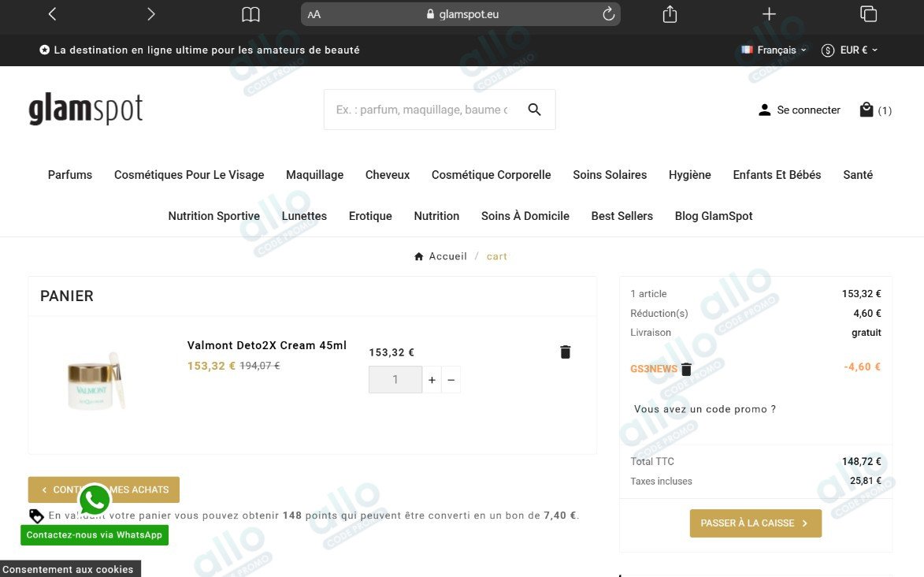Show all open tabs overview
Image resolution: width=924 pixels, height=577 pixels.
point(868,13)
